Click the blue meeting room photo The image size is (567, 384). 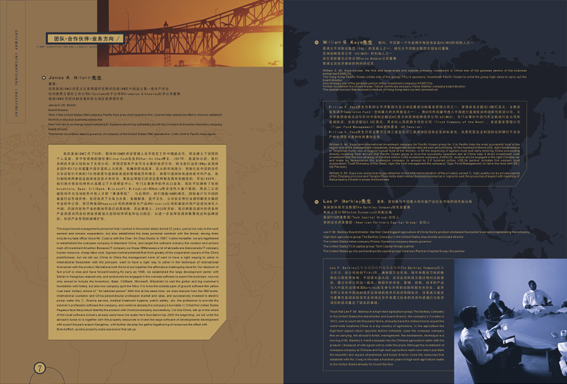[x=511, y=321]
